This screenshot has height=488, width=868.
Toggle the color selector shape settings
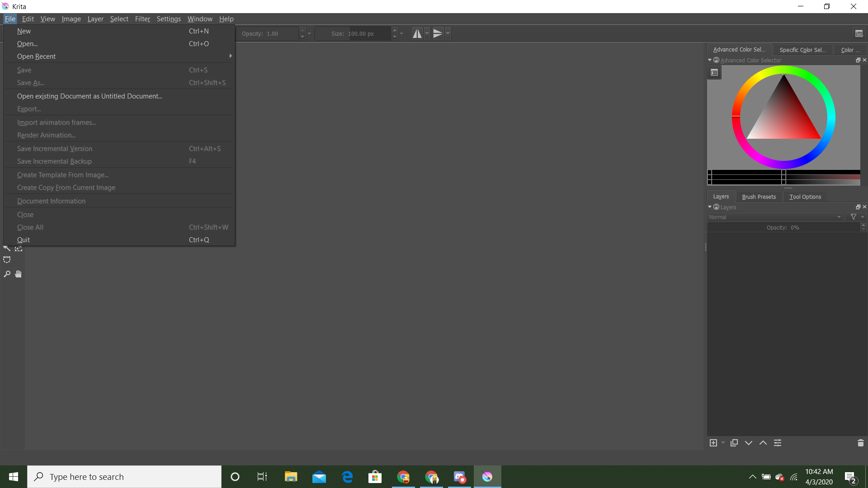click(x=714, y=72)
